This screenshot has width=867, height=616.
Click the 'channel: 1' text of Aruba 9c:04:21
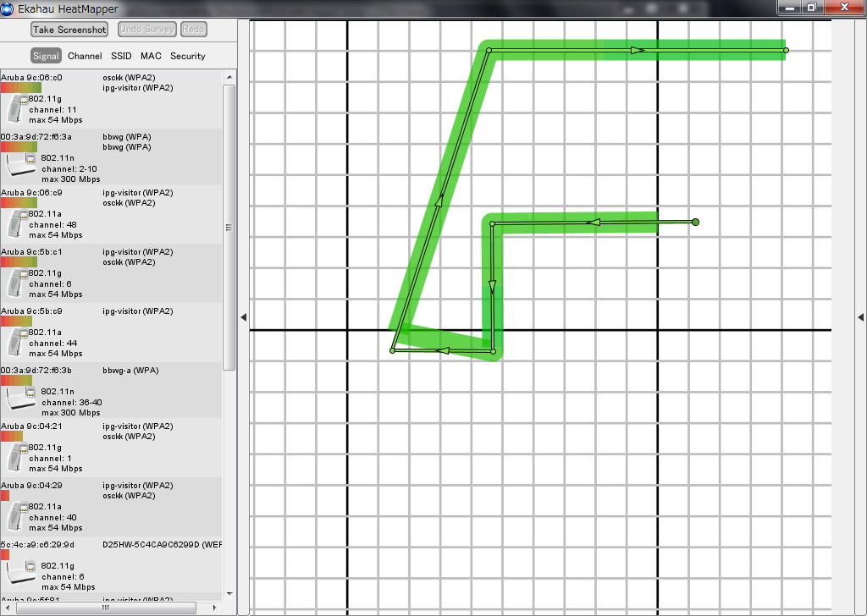point(50,459)
